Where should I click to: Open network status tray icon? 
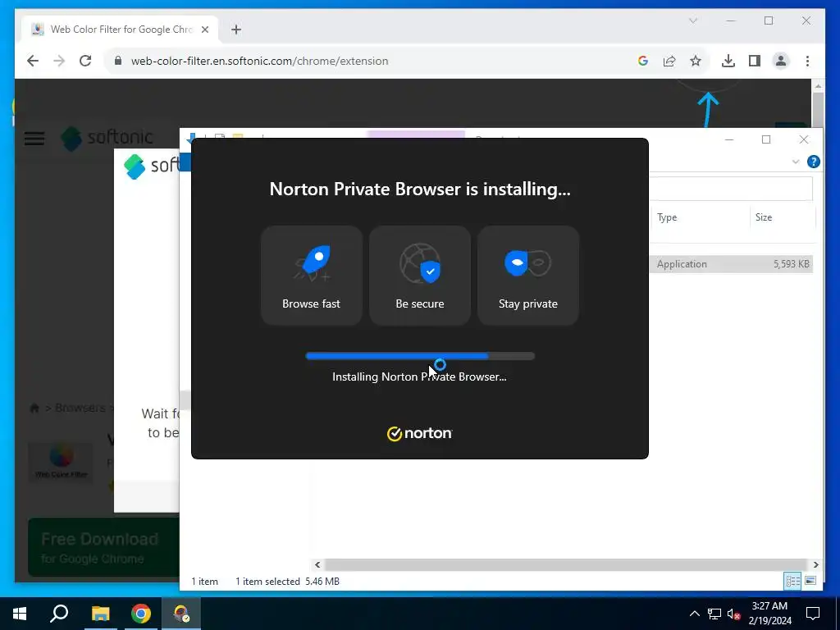pyautogui.click(x=714, y=614)
